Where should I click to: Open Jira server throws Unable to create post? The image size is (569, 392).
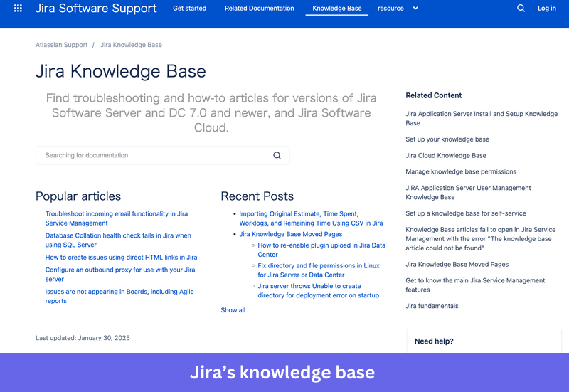318,290
